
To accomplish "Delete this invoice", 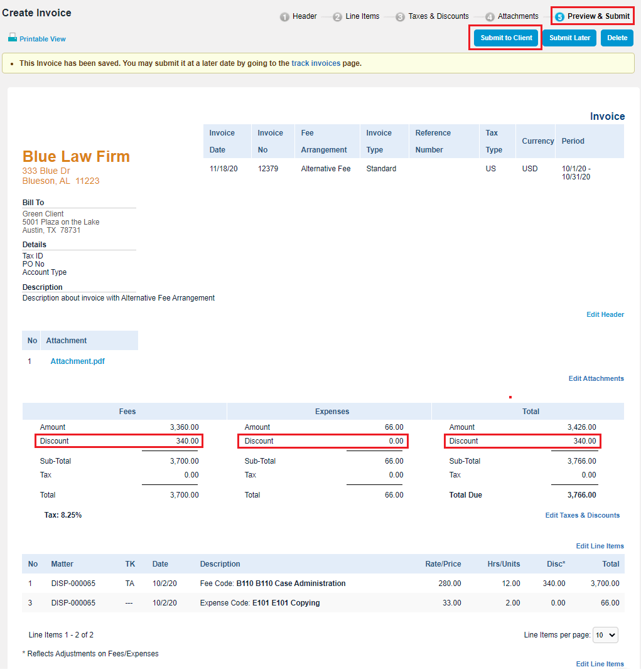I will pos(617,38).
